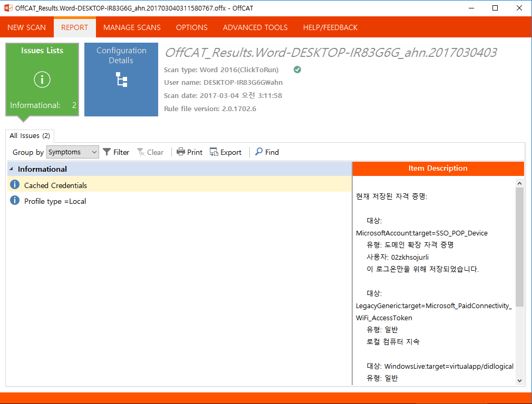Open the MANAGE SCANS tab
The height and width of the screenshot is (404, 532).
132,27
